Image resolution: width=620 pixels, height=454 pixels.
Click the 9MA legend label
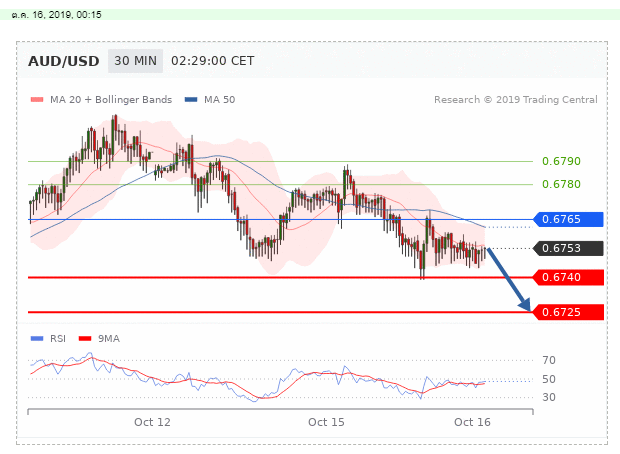pyautogui.click(x=109, y=339)
